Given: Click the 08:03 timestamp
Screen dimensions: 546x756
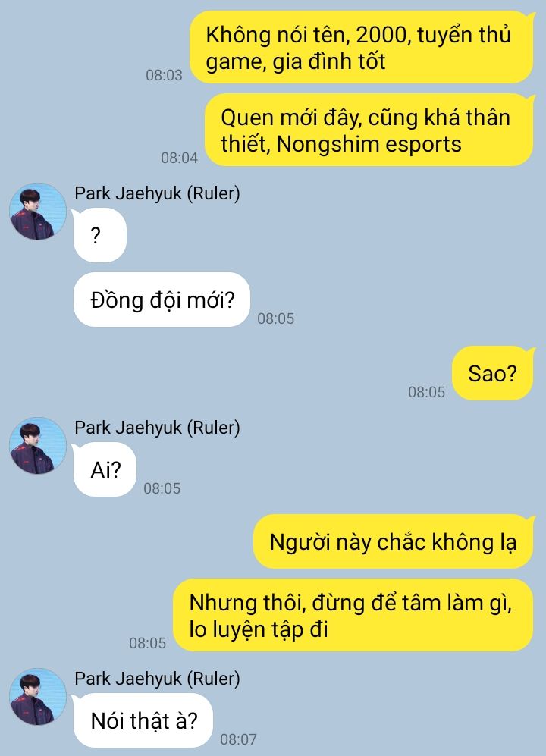Looking at the screenshot, I should click(164, 75).
